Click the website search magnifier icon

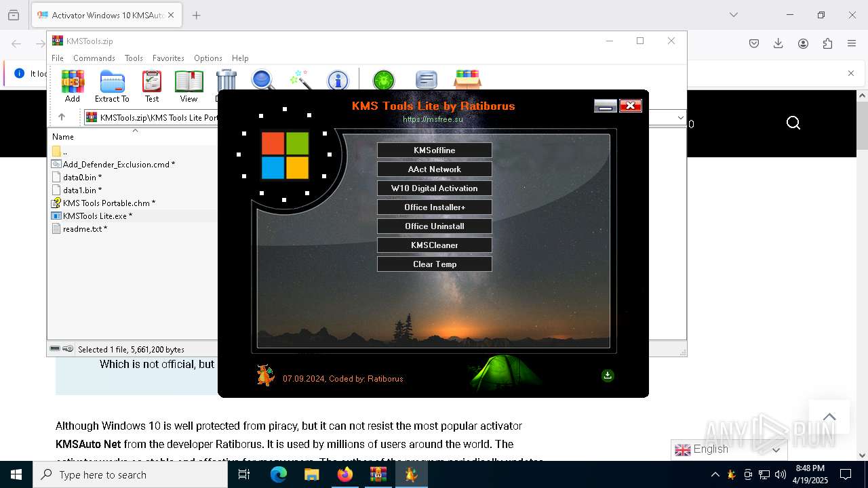(x=793, y=123)
